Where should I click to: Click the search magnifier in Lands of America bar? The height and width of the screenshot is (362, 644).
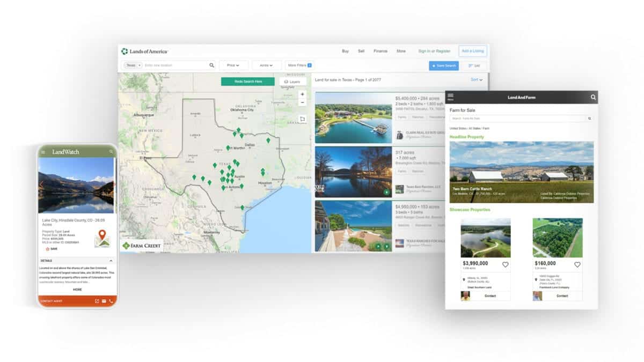[x=211, y=65]
